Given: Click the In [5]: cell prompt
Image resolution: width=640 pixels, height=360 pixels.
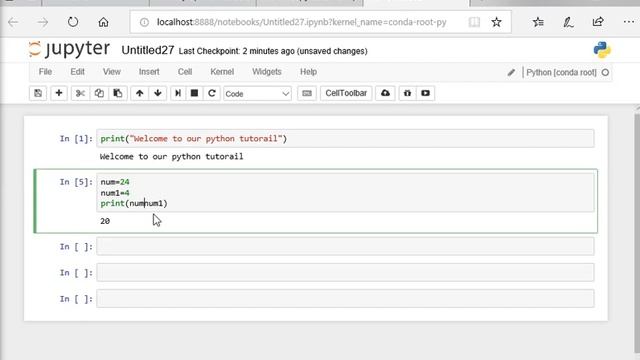Looking at the screenshot, I should [x=76, y=182].
